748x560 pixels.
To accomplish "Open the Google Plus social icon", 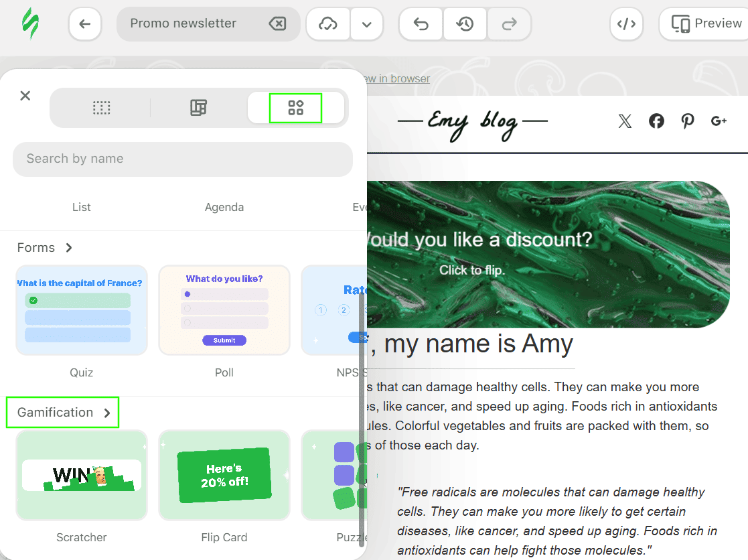I will 719,121.
